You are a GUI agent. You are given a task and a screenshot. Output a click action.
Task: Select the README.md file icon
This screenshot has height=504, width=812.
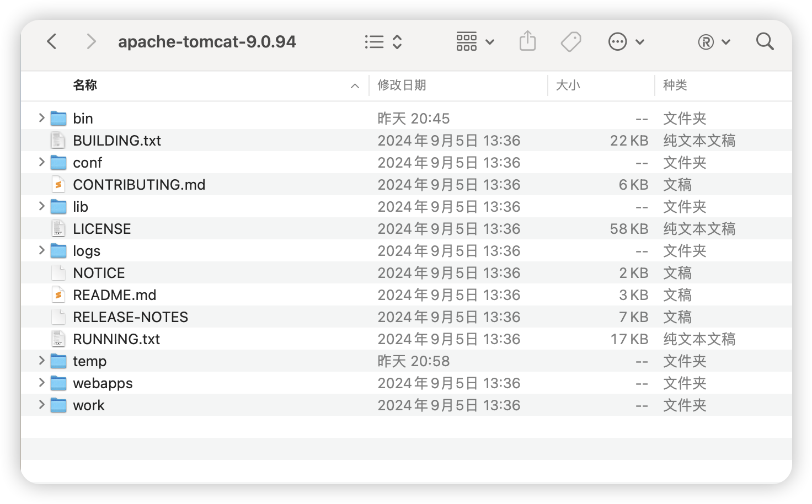[x=58, y=294]
